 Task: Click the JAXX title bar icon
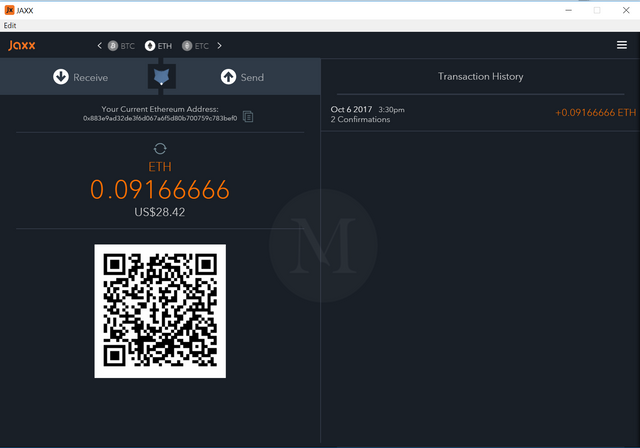(x=9, y=10)
